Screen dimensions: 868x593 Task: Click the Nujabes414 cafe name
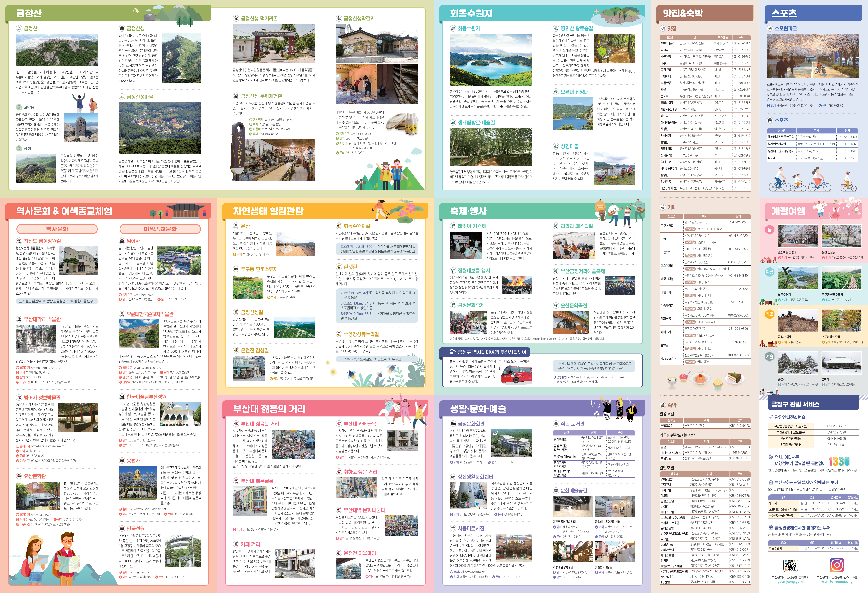tap(668, 358)
